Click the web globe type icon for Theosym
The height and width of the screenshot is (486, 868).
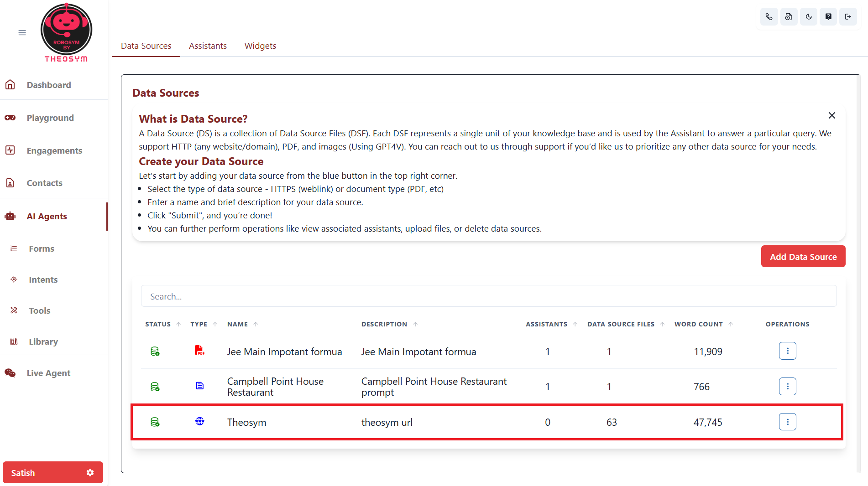pos(200,421)
